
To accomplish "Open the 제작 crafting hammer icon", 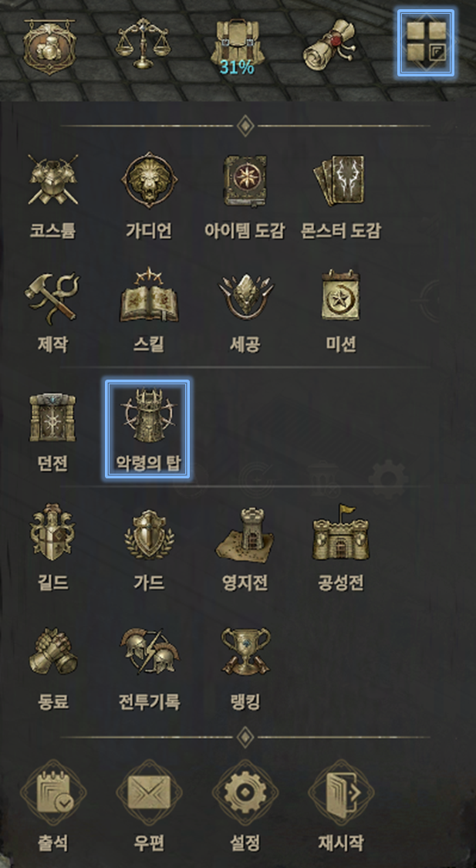I will click(x=53, y=311).
